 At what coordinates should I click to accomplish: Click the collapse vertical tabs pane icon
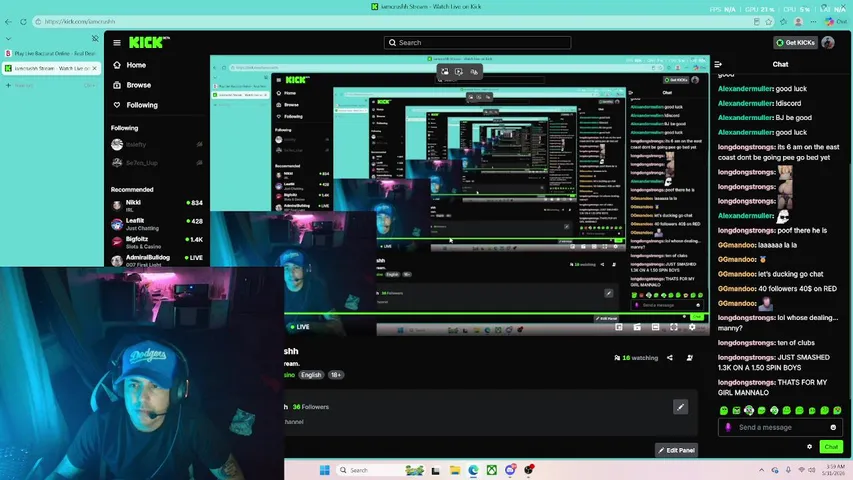(x=95, y=39)
